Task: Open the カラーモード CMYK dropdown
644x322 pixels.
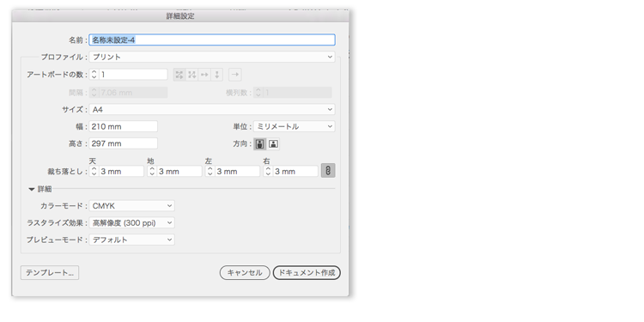Action: [x=132, y=206]
